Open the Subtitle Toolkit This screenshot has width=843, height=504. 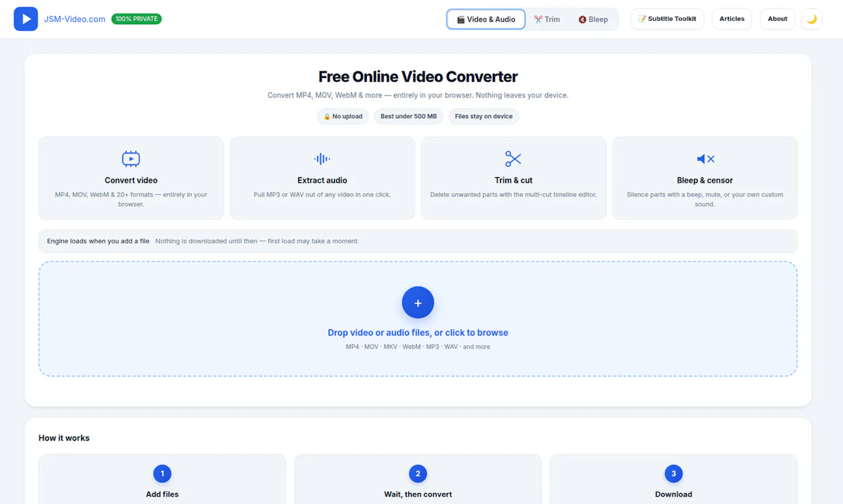667,19
